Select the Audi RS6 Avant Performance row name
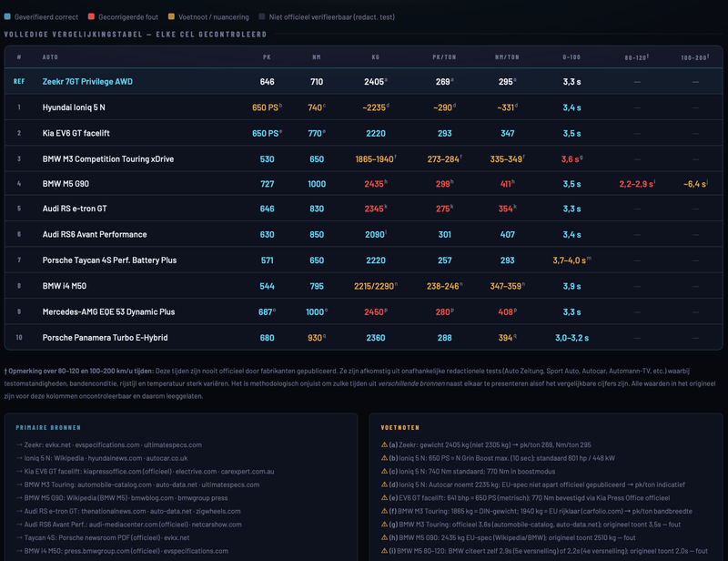The width and height of the screenshot is (728, 561). tap(95, 235)
